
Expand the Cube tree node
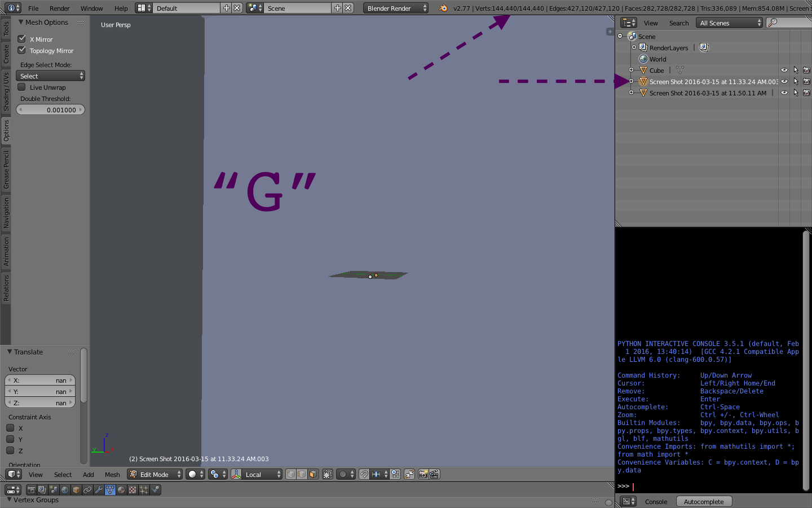[631, 70]
